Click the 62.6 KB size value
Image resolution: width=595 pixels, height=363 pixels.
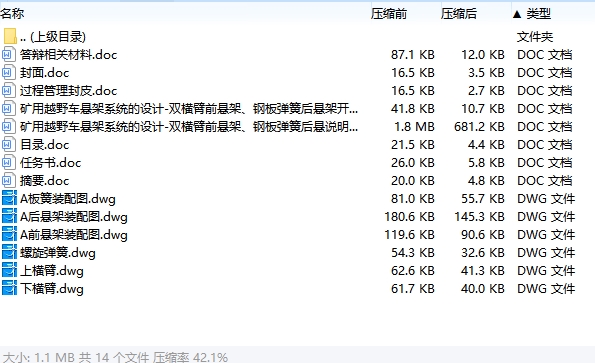[x=412, y=271]
